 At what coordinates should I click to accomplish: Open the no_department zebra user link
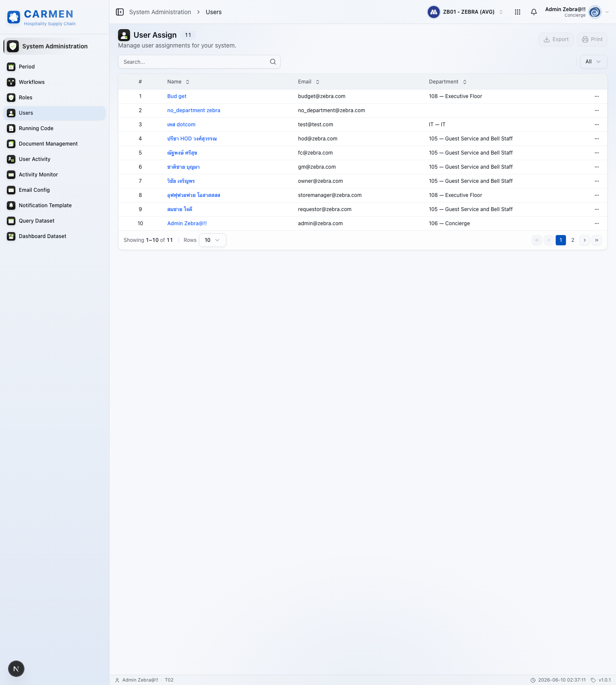[x=194, y=110]
